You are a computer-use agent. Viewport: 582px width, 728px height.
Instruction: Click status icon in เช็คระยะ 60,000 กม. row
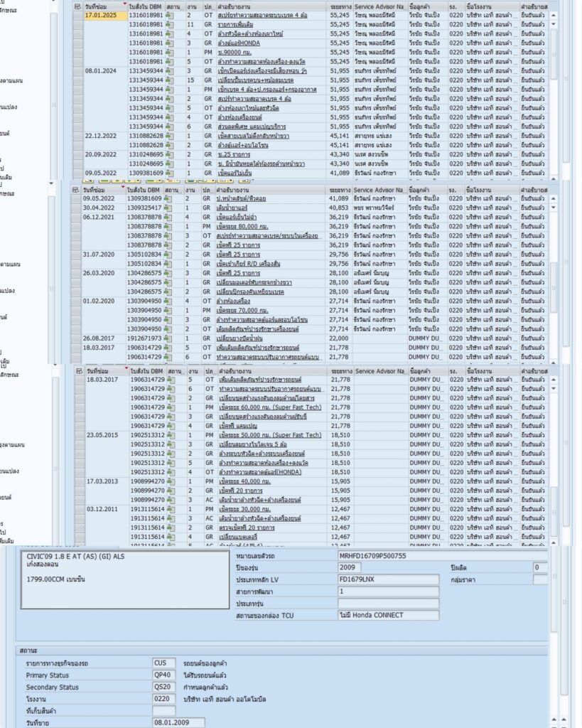click(169, 407)
